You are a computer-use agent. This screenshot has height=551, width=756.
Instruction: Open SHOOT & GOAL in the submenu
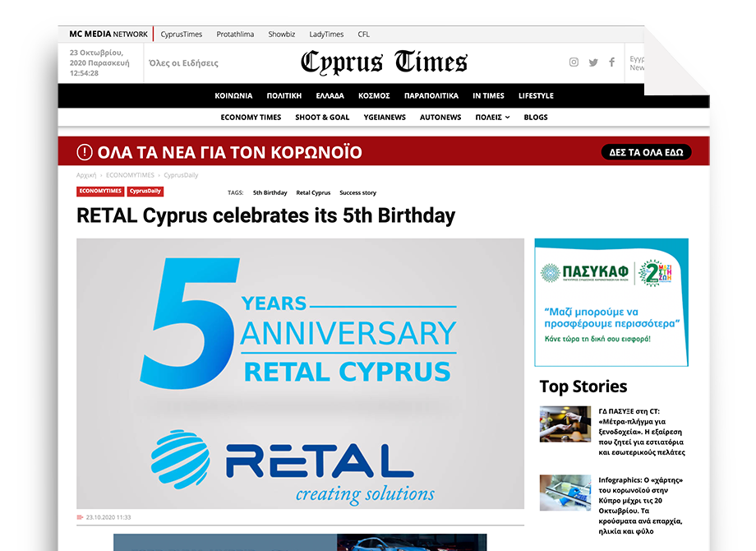(x=322, y=118)
